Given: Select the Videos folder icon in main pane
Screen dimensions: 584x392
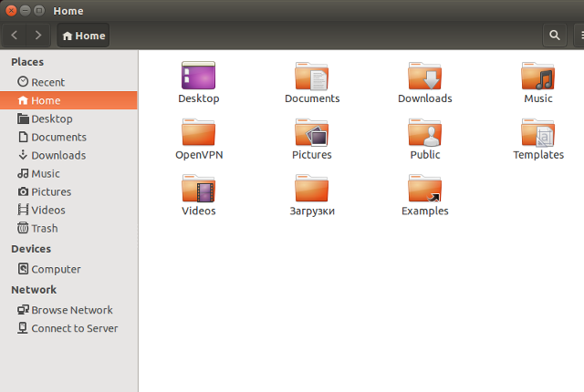Looking at the screenshot, I should 199,188.
